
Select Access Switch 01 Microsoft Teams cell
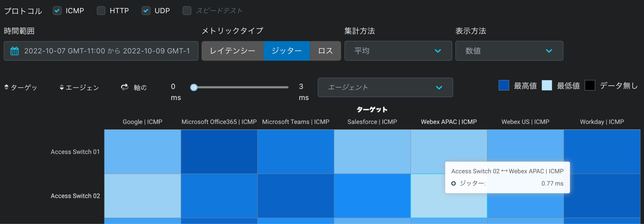tap(296, 152)
